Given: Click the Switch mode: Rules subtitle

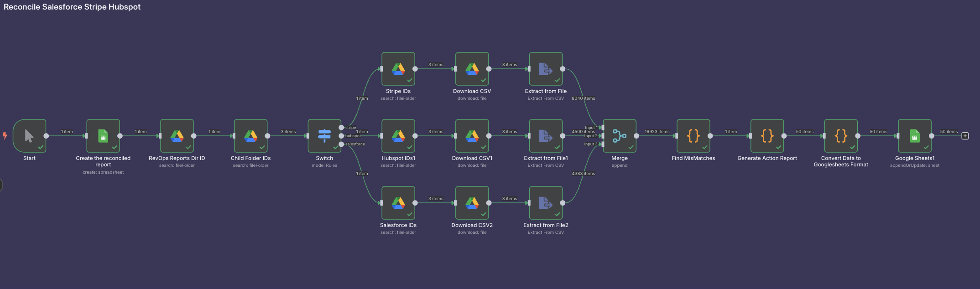Looking at the screenshot, I should [x=324, y=165].
